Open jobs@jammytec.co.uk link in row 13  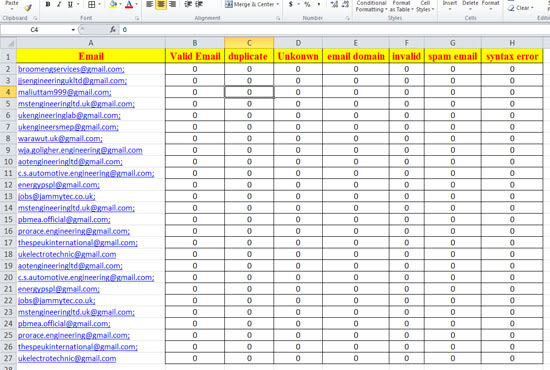56,196
